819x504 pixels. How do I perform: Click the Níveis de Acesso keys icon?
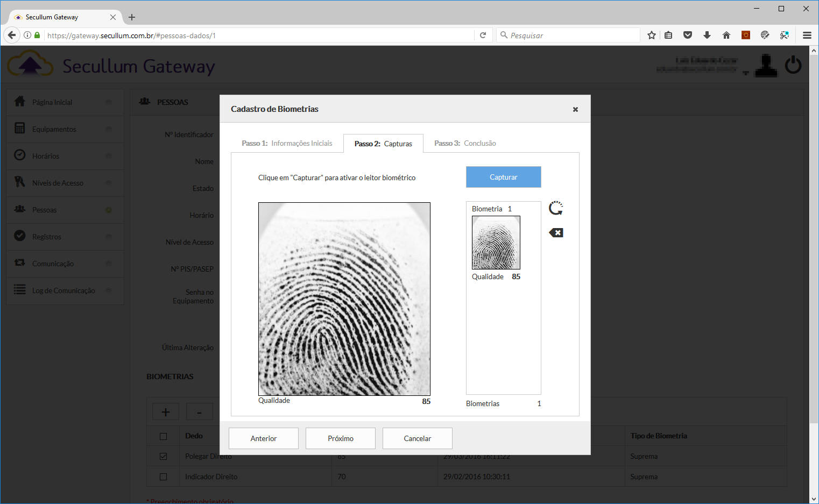(20, 182)
